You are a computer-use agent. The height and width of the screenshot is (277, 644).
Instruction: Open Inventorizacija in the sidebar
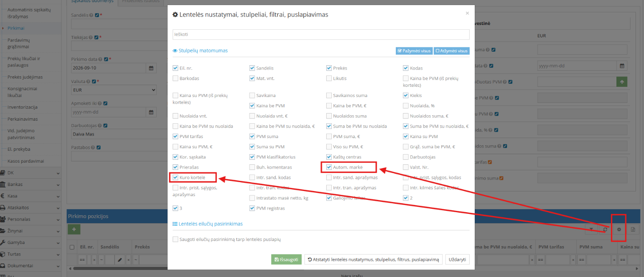pos(22,107)
